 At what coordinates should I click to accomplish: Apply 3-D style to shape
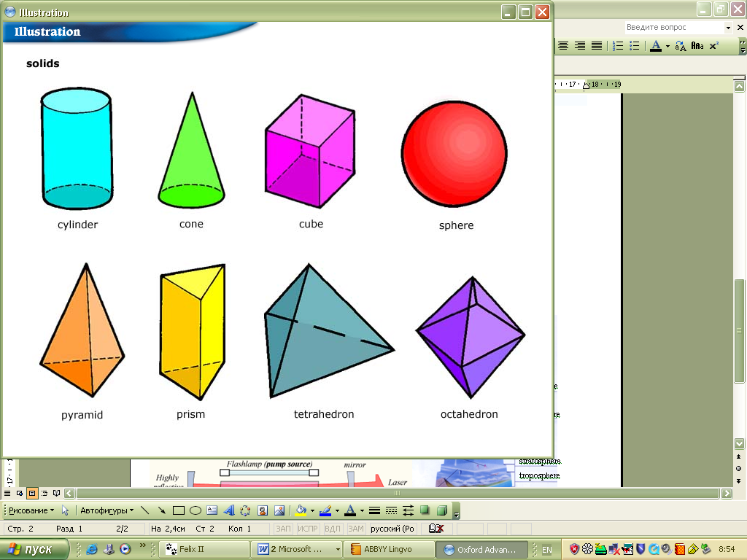(x=442, y=510)
